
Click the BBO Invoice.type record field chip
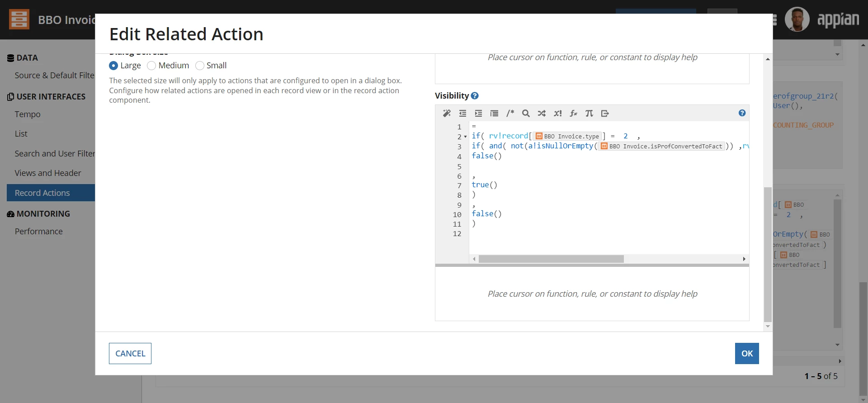point(567,136)
